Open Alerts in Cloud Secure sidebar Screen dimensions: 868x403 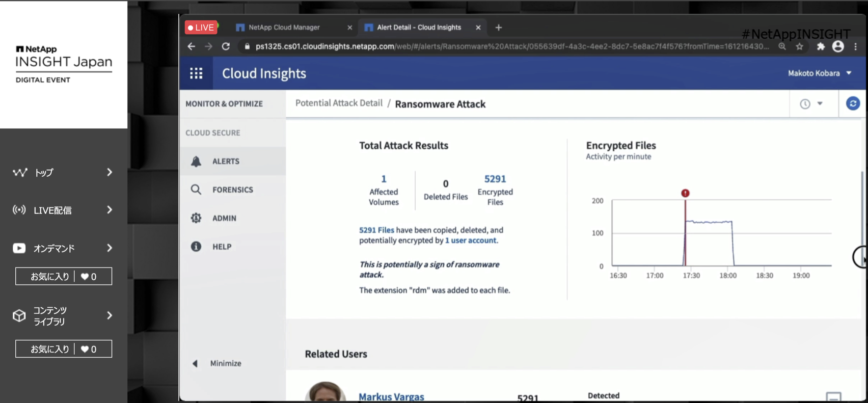pos(233,162)
